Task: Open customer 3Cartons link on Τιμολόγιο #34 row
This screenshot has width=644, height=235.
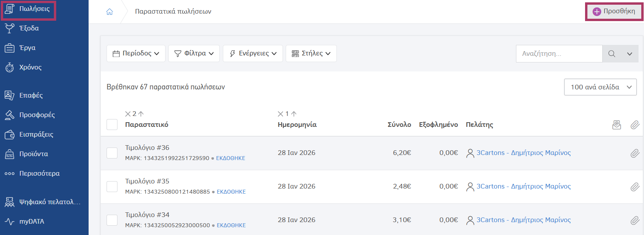Action: (x=523, y=220)
